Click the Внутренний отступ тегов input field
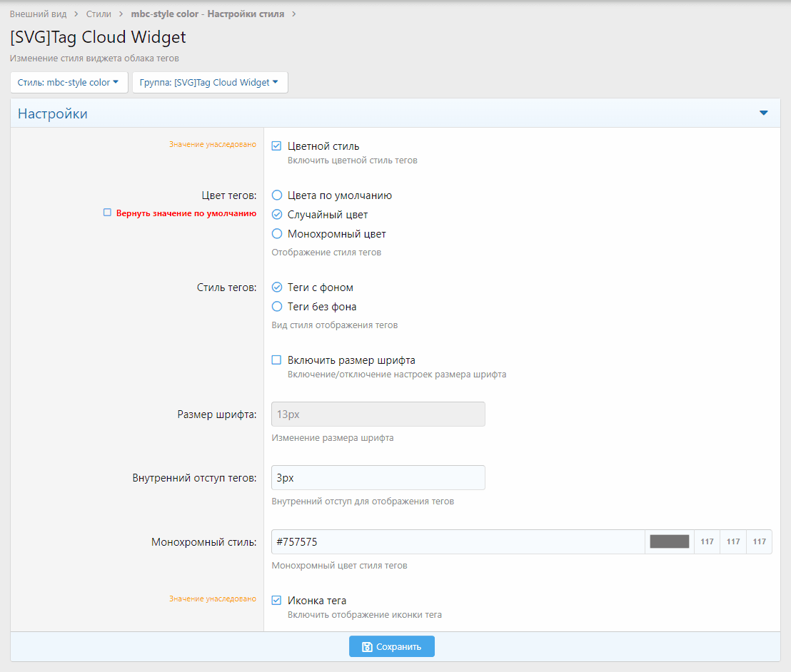The height and width of the screenshot is (672, 791). [x=378, y=478]
